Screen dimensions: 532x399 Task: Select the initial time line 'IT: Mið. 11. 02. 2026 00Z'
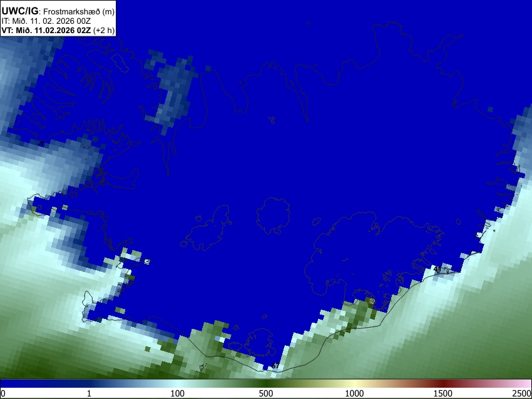[46, 21]
